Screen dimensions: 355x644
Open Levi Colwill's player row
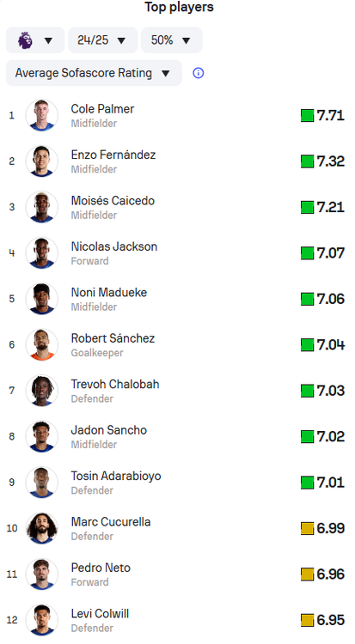pos(177,620)
